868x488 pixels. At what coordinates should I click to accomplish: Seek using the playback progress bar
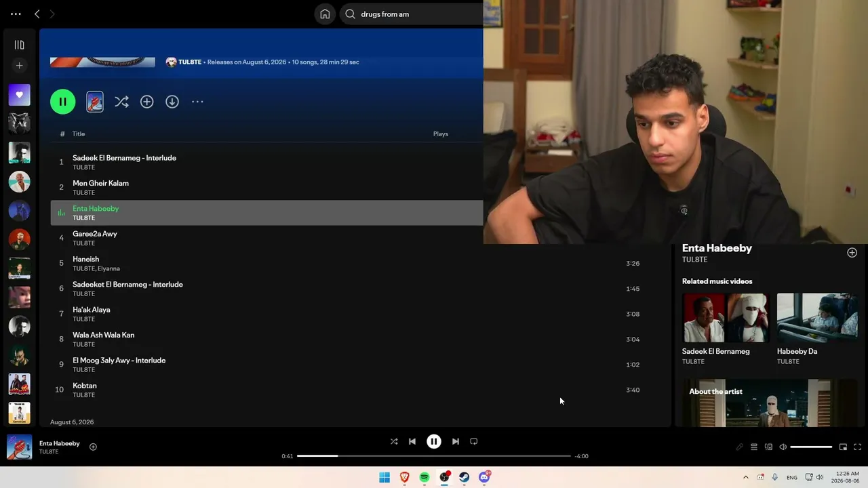pyautogui.click(x=434, y=456)
